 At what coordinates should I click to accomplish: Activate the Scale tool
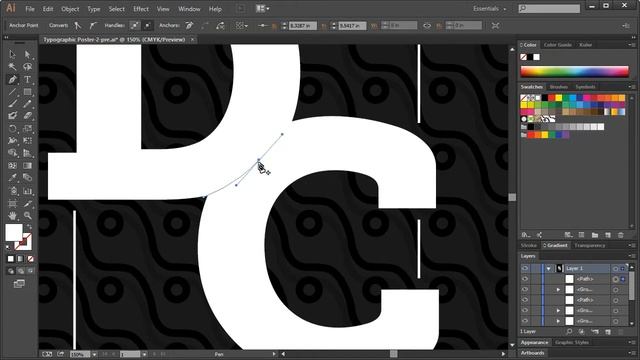(x=27, y=129)
